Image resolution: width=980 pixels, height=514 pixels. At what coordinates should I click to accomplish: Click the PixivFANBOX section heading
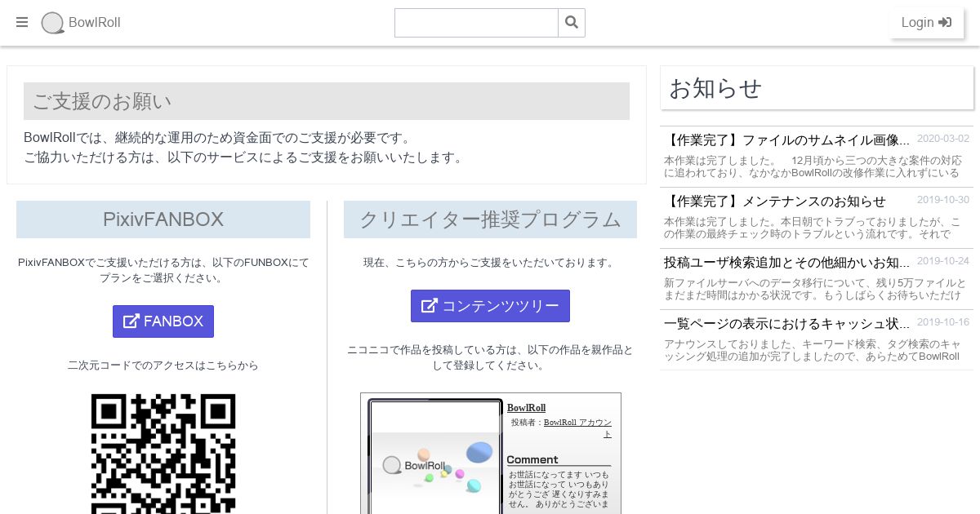pyautogui.click(x=163, y=219)
